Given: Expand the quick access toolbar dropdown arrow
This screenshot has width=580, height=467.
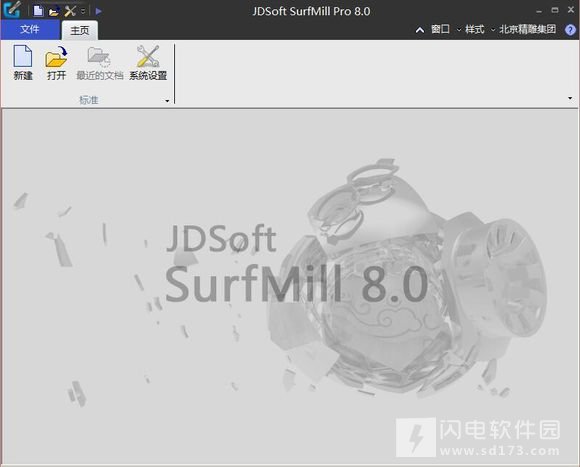Looking at the screenshot, I should pos(83,11).
